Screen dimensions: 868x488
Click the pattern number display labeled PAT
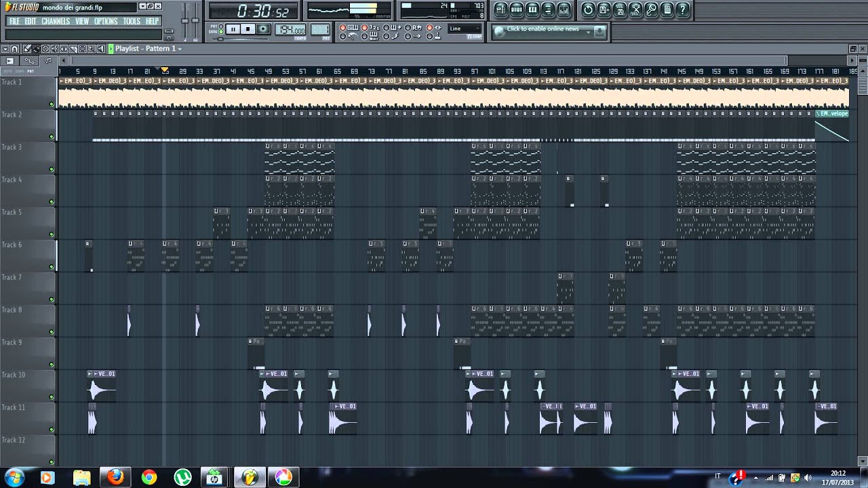(x=320, y=29)
